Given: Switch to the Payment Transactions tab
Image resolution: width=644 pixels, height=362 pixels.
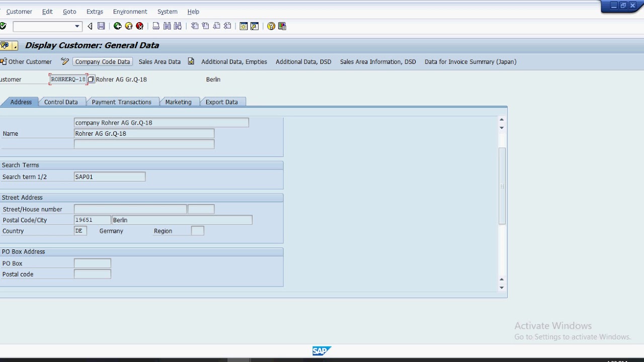Looking at the screenshot, I should pos(121,102).
